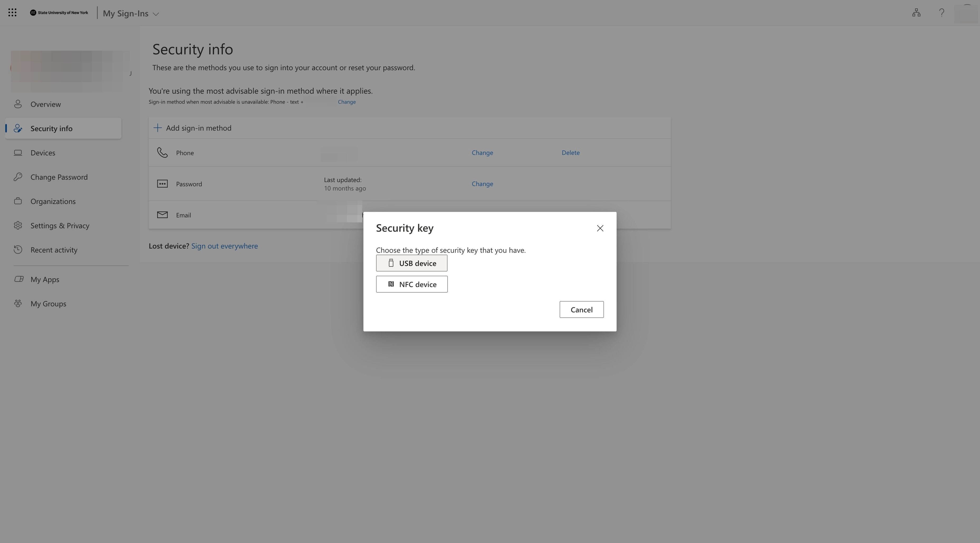The width and height of the screenshot is (980, 543).
Task: Open Organizations briefcase icon
Action: tap(18, 201)
